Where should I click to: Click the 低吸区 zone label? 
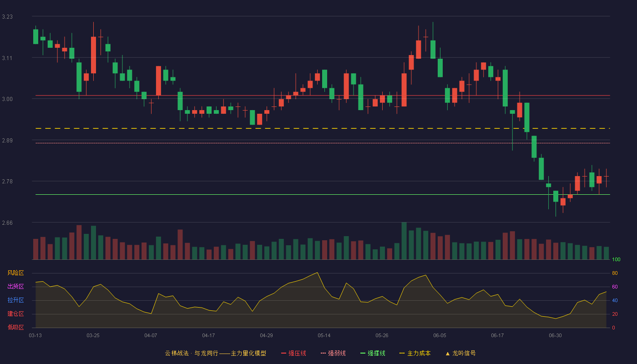(x=15, y=328)
